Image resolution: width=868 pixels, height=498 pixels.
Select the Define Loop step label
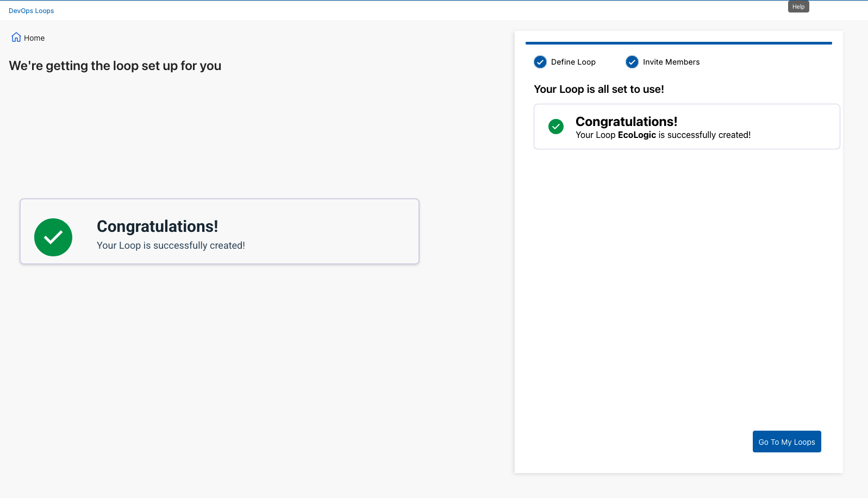click(x=573, y=62)
